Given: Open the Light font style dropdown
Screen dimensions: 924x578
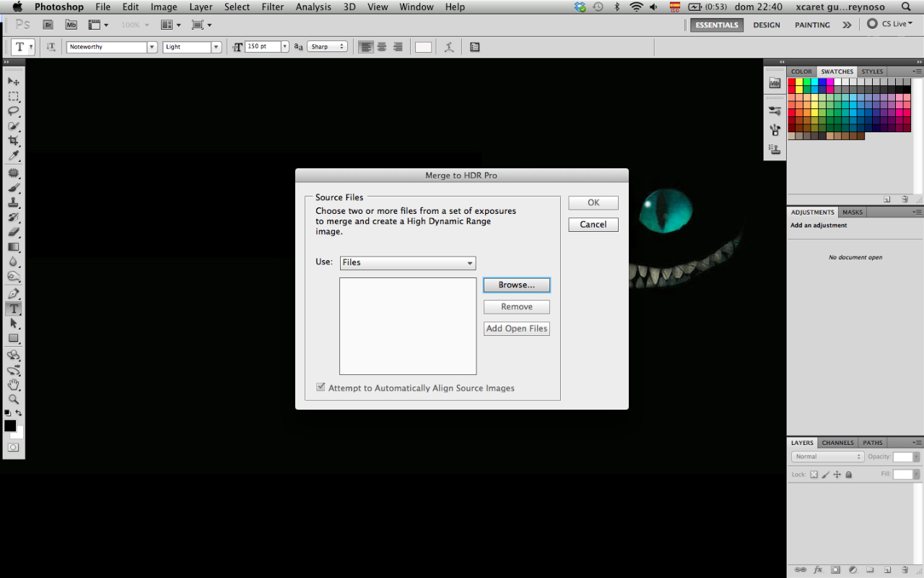Looking at the screenshot, I should [x=216, y=47].
